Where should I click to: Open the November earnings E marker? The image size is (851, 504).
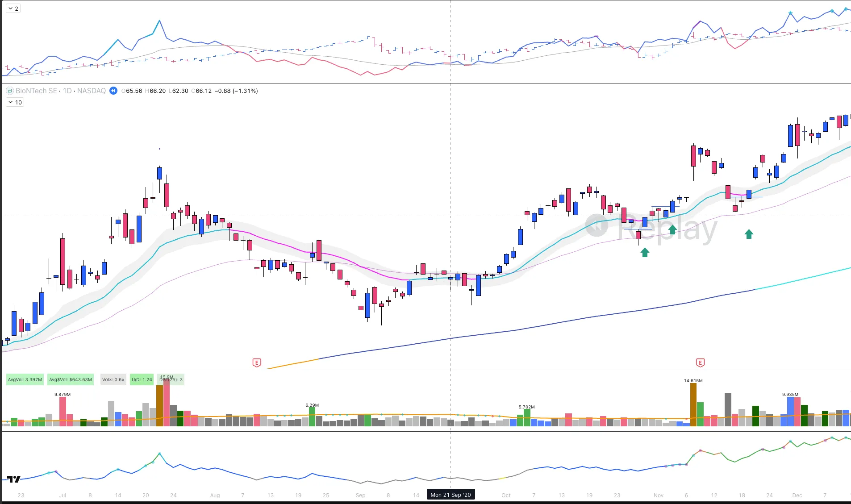point(700,362)
